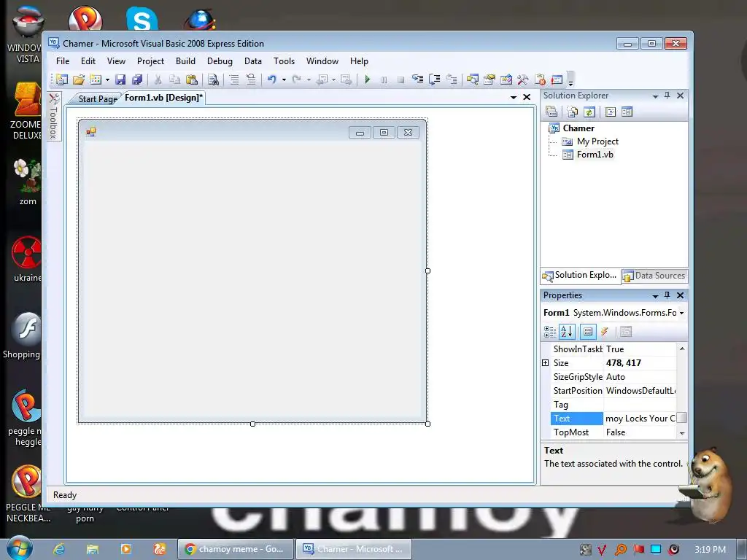Show Events with the lightning bolt icon
Viewport: 747px width, 560px height.
[x=605, y=332]
